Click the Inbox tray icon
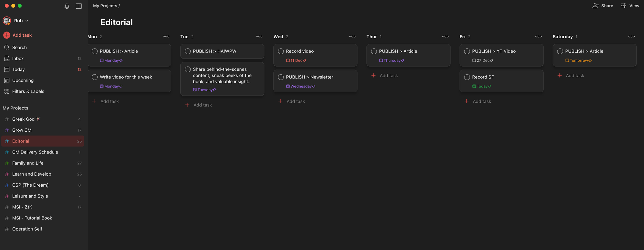 coord(7,58)
